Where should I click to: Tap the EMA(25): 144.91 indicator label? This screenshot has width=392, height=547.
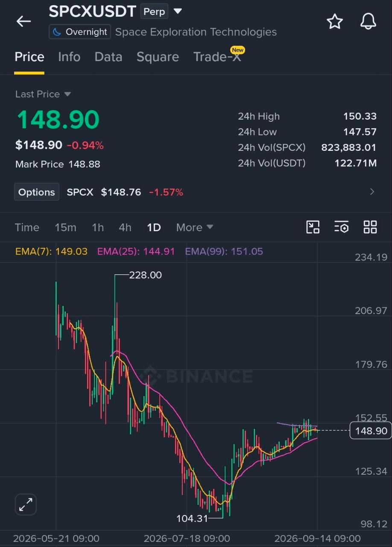pyautogui.click(x=136, y=251)
